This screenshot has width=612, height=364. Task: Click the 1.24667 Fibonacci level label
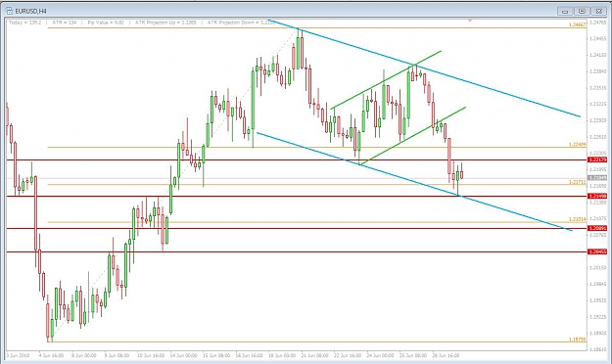[x=578, y=24]
